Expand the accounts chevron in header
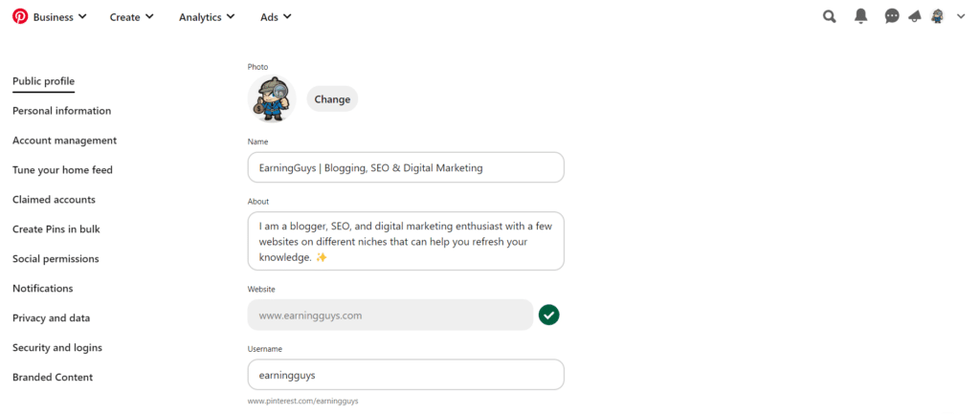 (x=961, y=16)
